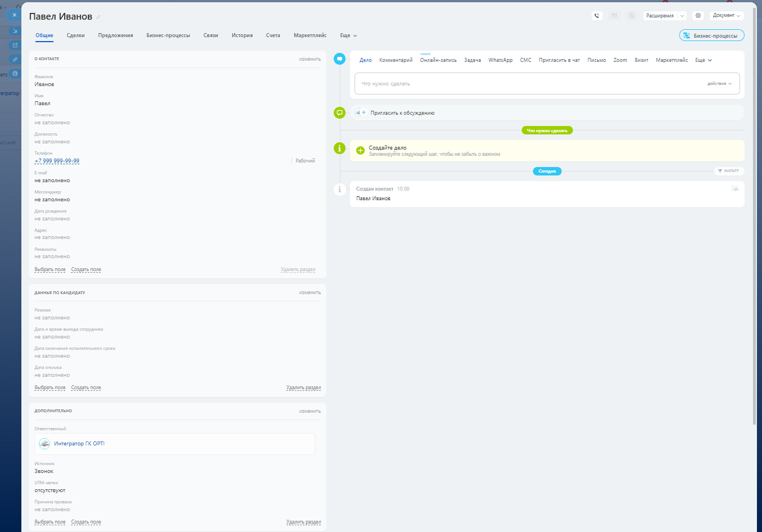Viewport: 762px width, 532px height.
Task: Click the link icon next to contact name
Action: pyautogui.click(x=98, y=17)
